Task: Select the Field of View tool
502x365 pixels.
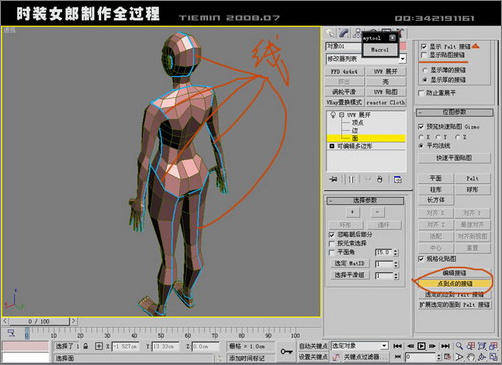Action: (x=459, y=357)
